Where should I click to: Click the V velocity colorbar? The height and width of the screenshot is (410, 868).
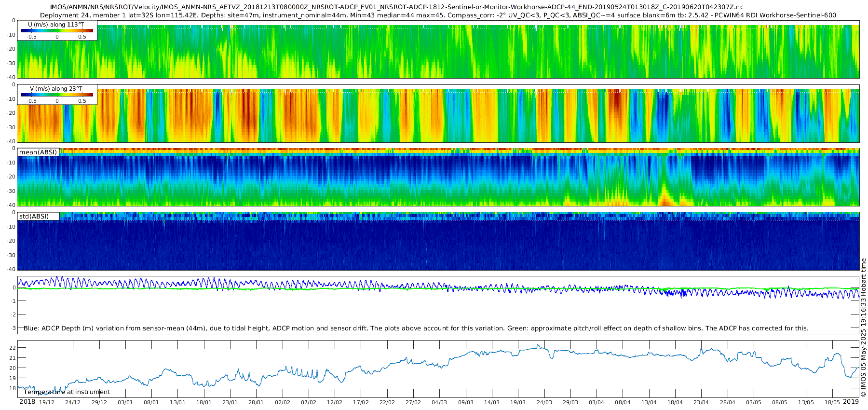pos(57,95)
